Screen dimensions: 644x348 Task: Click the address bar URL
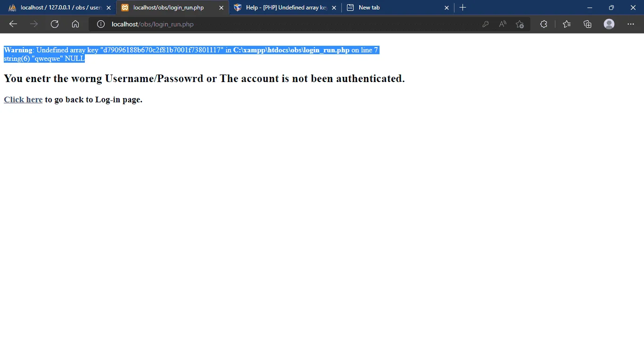click(x=152, y=24)
